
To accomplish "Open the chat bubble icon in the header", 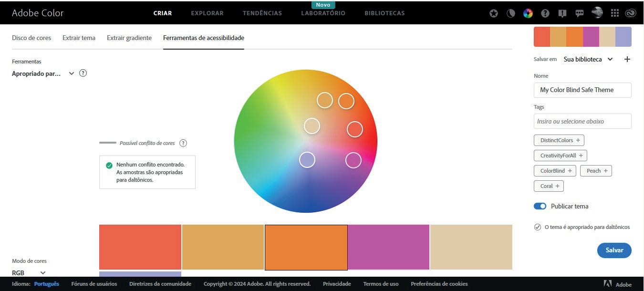I will point(580,13).
